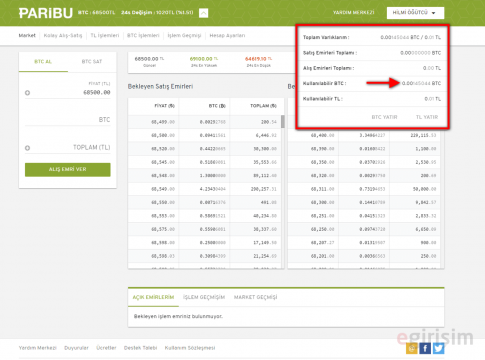
Task: Click the BTC YATIR button
Action: tap(384, 117)
